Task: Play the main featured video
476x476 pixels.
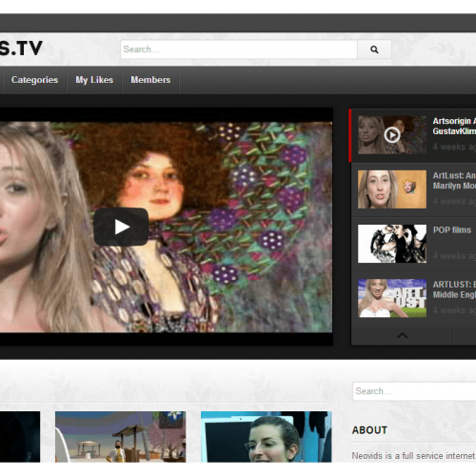Action: [x=121, y=227]
